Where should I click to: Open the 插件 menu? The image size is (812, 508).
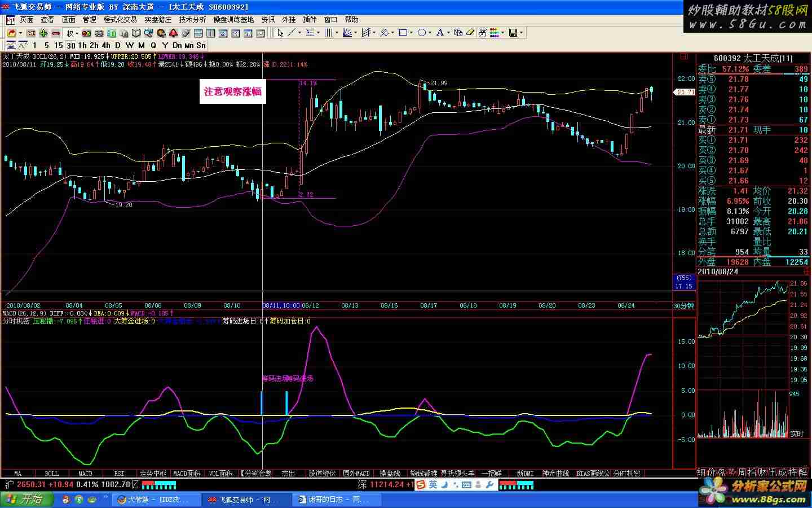click(x=310, y=19)
